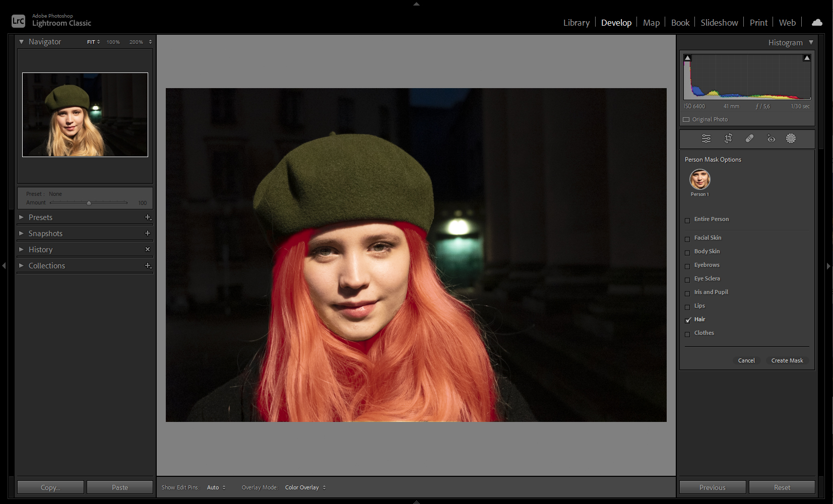
Task: Activate the Red Eye Correction tool
Action: pyautogui.click(x=771, y=138)
